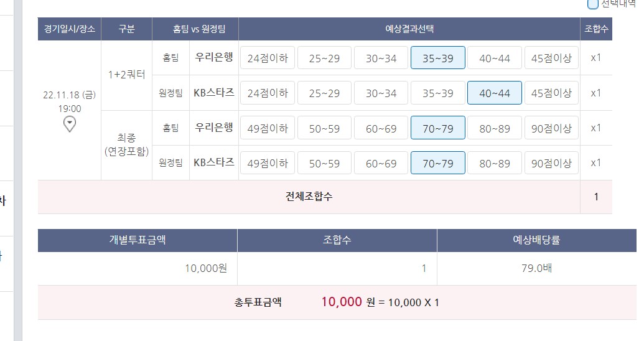Choose 24점이하 for KB스타즈 away team
Viewport: 644px width, 341px height.
268,93
